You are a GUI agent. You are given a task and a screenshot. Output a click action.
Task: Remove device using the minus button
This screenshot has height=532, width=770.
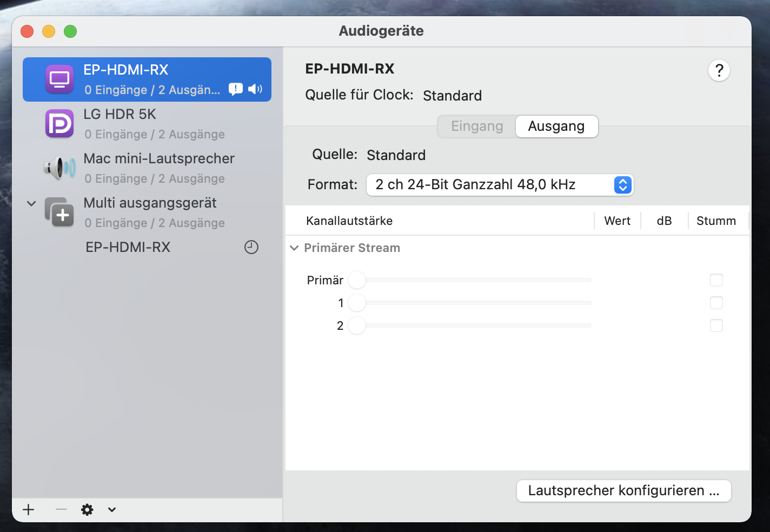(x=61, y=509)
